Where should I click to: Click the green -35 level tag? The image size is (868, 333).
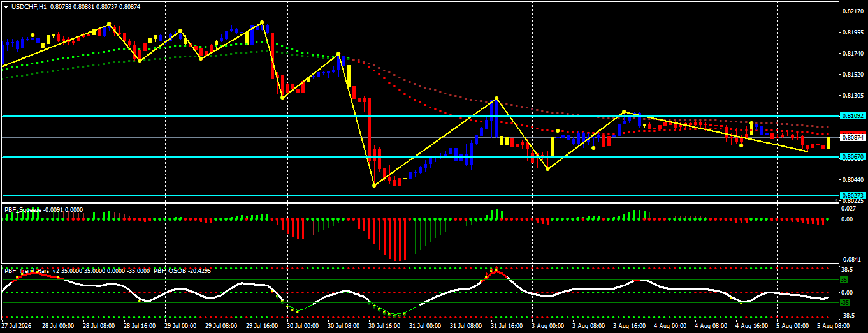click(845, 304)
